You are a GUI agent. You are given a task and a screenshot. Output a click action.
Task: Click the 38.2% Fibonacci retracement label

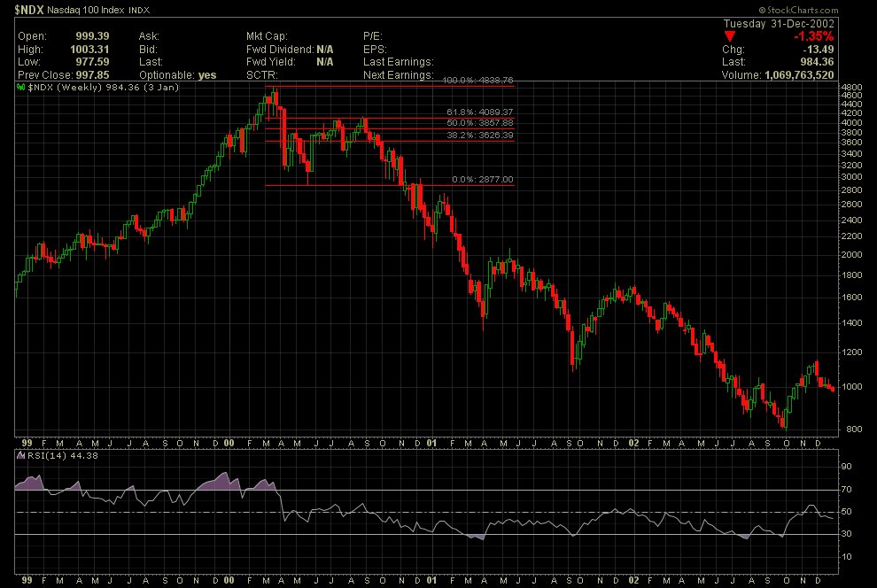click(479, 135)
